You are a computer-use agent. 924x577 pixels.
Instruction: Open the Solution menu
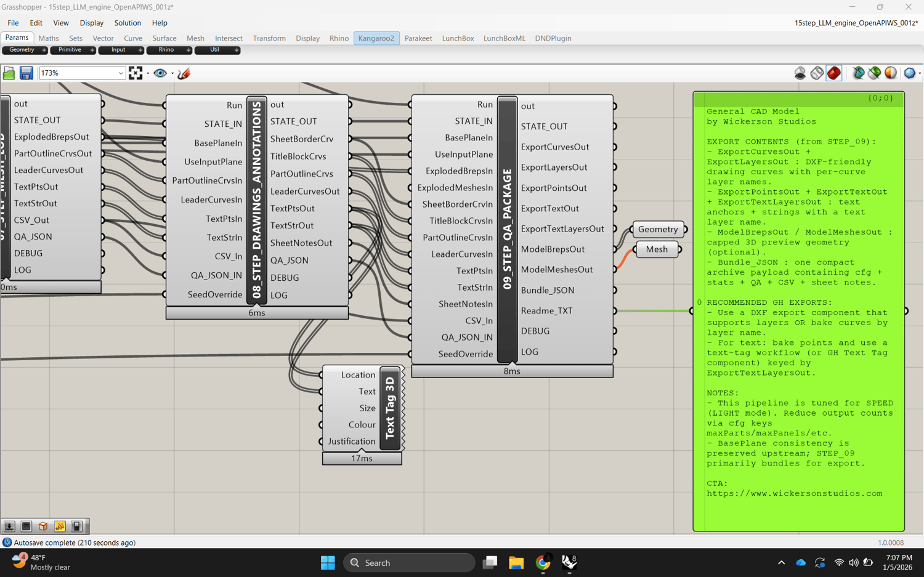point(128,23)
